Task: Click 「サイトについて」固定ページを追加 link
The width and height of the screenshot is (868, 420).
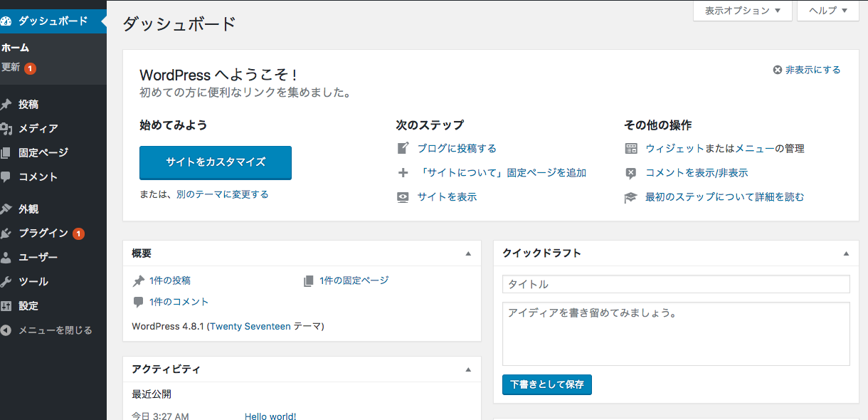Action: click(502, 172)
